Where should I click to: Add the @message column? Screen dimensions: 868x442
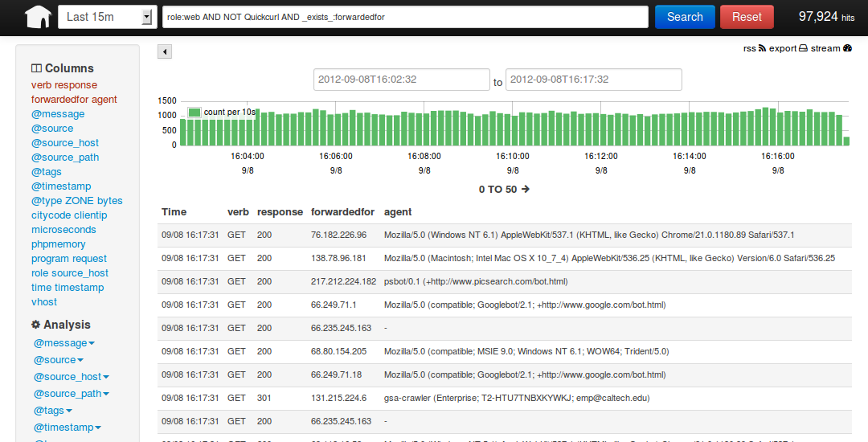click(58, 114)
